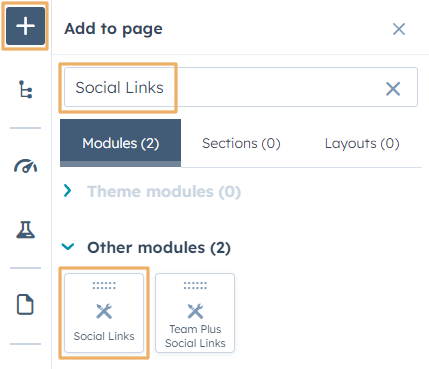Click the Theme modules (0) heading
Screen dimensions: 429x369
point(164,192)
